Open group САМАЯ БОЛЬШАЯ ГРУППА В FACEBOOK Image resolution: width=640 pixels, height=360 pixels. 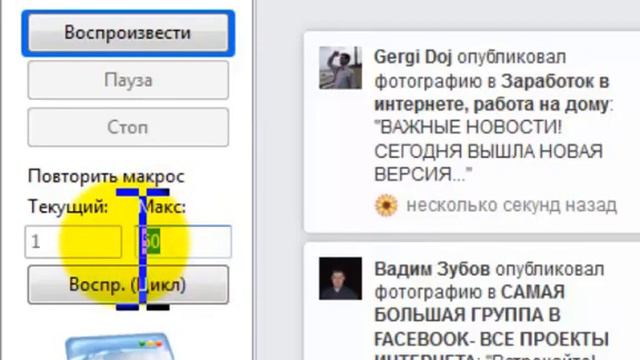click(x=491, y=315)
